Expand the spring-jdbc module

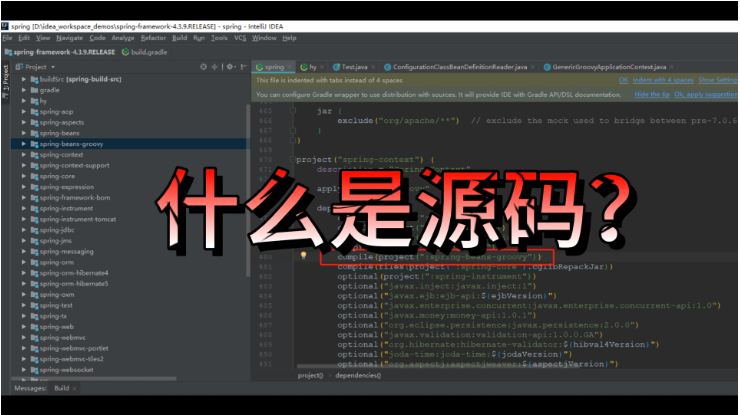[x=24, y=230]
